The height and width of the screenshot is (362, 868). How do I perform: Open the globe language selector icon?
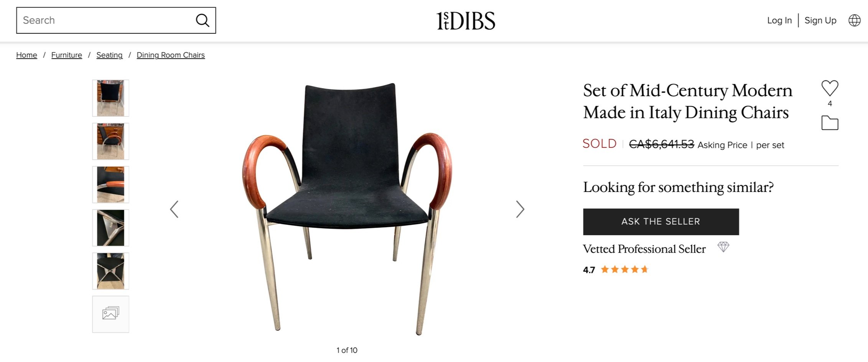click(x=854, y=20)
